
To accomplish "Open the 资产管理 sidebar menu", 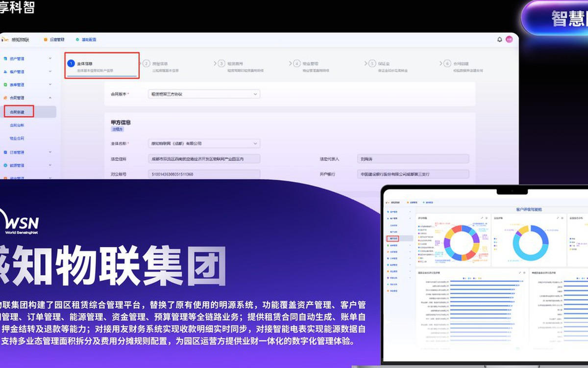I will click(x=27, y=58).
